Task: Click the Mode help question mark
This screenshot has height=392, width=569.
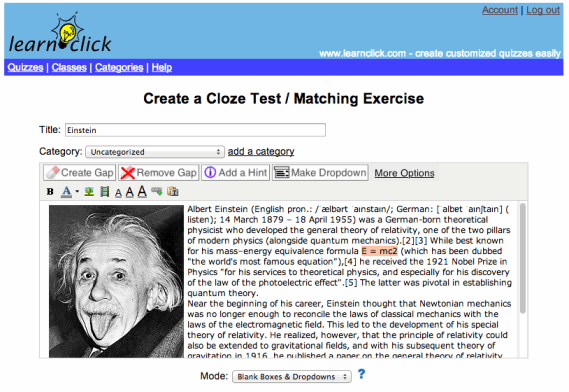Action: click(x=361, y=374)
